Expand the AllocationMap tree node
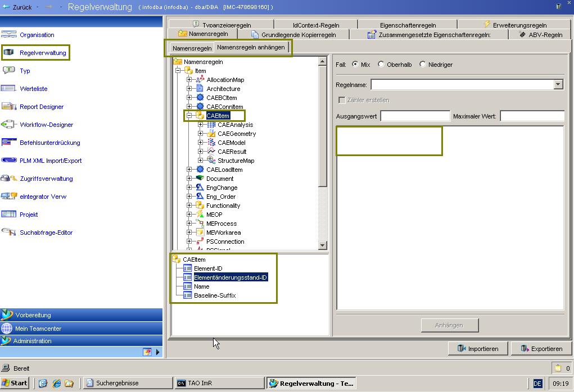Screen dimensions: 574x392 click(x=189, y=79)
